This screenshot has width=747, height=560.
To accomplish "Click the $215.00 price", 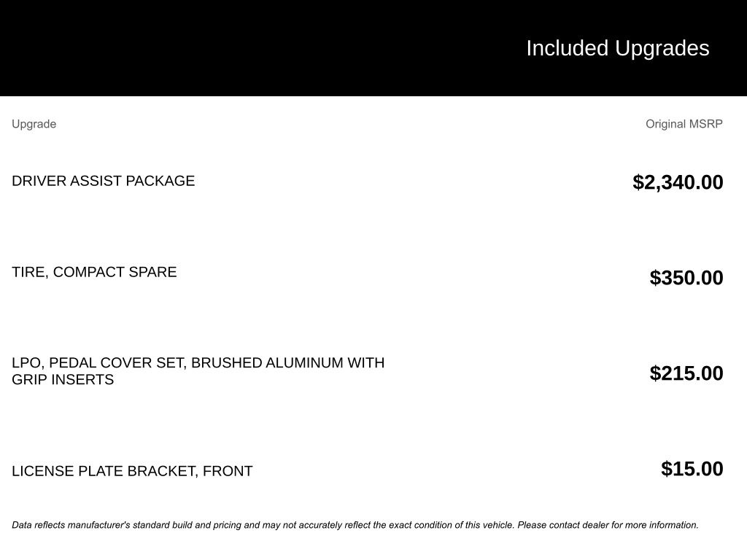I will (x=686, y=373).
